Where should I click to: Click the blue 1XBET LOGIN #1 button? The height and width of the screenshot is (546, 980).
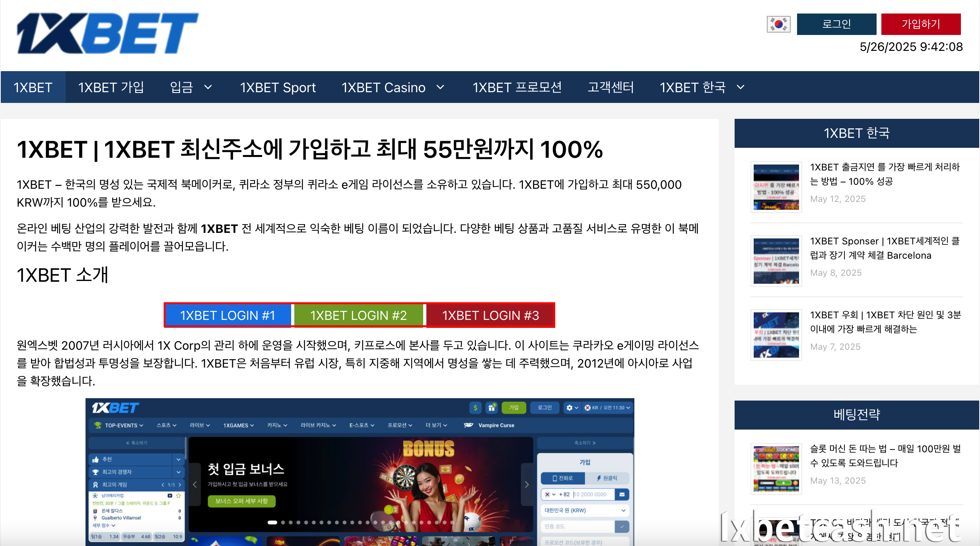(x=228, y=315)
